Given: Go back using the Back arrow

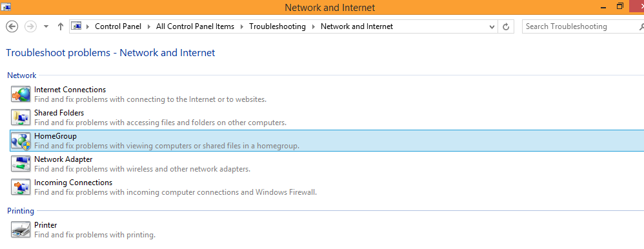Looking at the screenshot, I should (12, 26).
